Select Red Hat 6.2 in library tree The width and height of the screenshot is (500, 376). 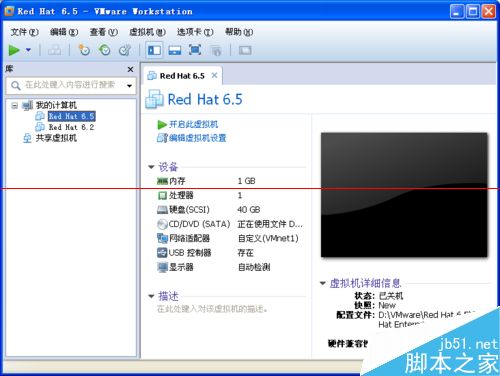[71, 127]
